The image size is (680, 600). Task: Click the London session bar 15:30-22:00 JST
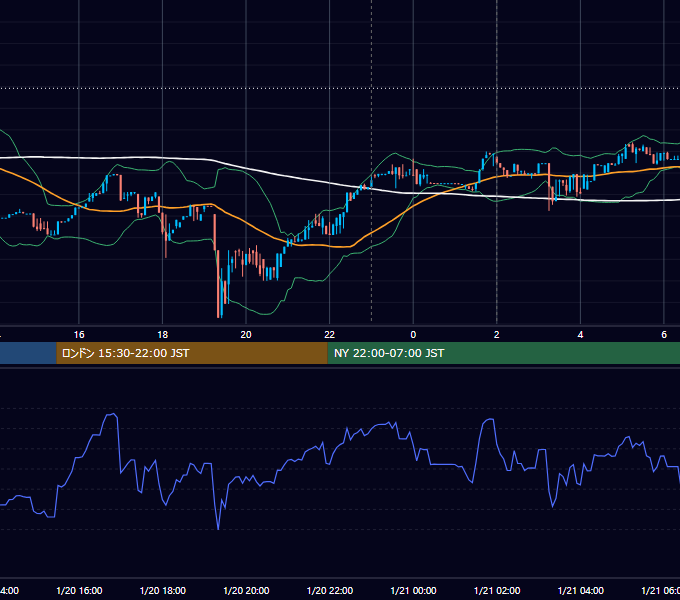pos(192,353)
